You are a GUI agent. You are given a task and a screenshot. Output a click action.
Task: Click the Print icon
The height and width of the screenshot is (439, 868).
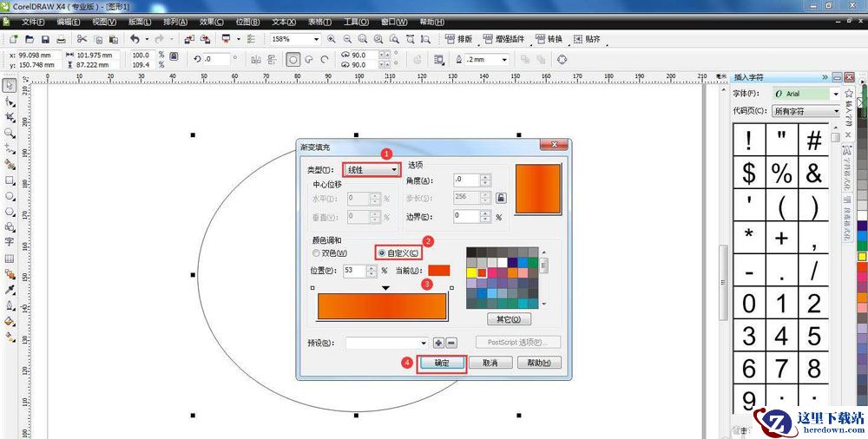click(x=61, y=39)
